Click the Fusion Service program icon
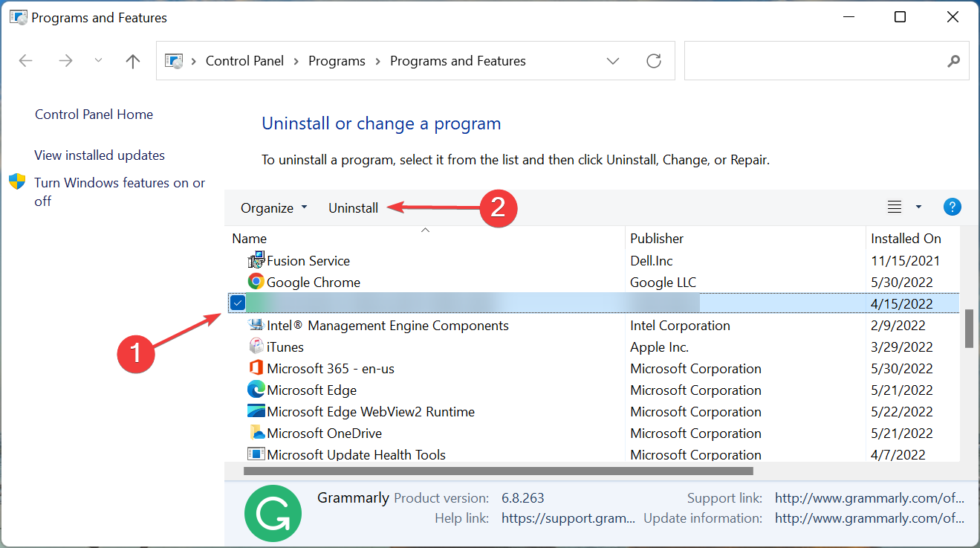The width and height of the screenshot is (980, 548). point(256,260)
